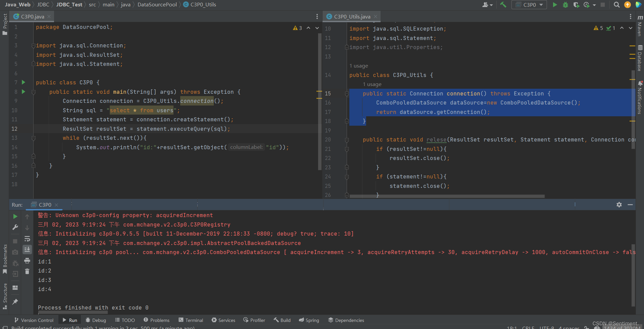Open the Dependencies tool tab
This screenshot has height=329, width=644.
(346, 320)
